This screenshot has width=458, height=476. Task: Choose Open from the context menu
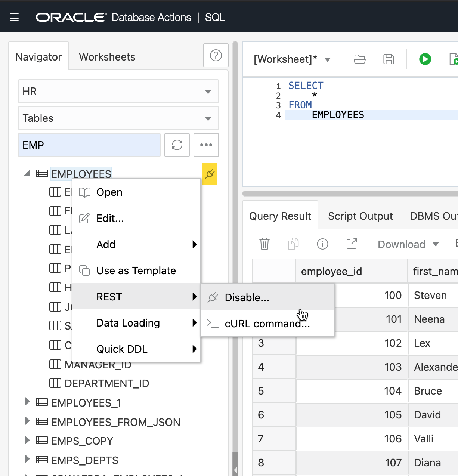(136, 192)
